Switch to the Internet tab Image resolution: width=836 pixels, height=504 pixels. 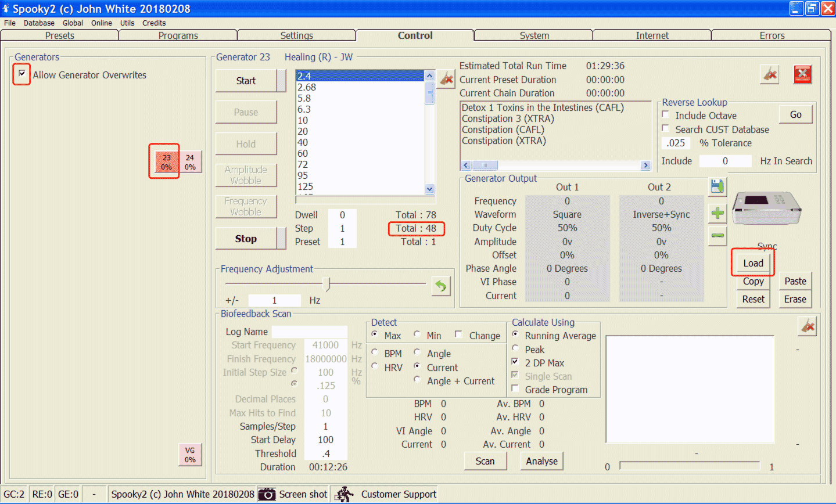point(652,35)
